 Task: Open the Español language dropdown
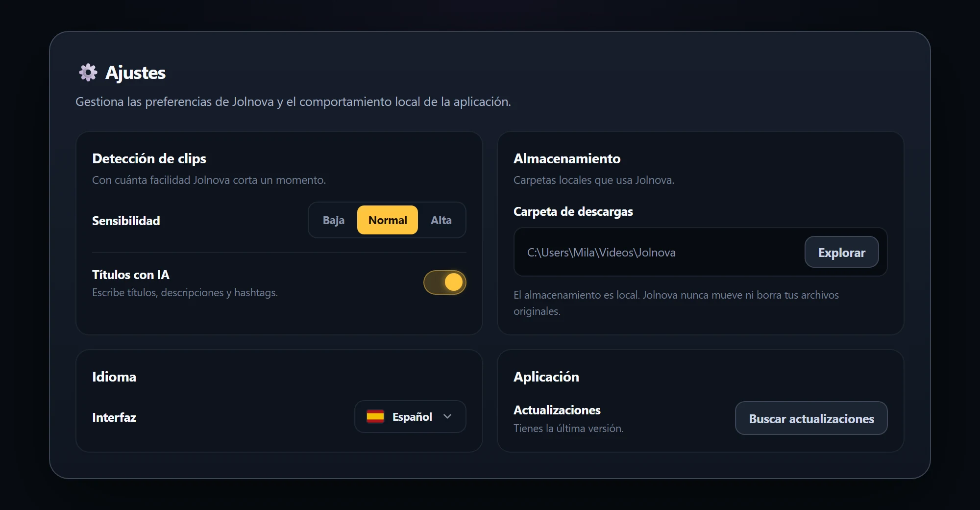click(x=410, y=417)
